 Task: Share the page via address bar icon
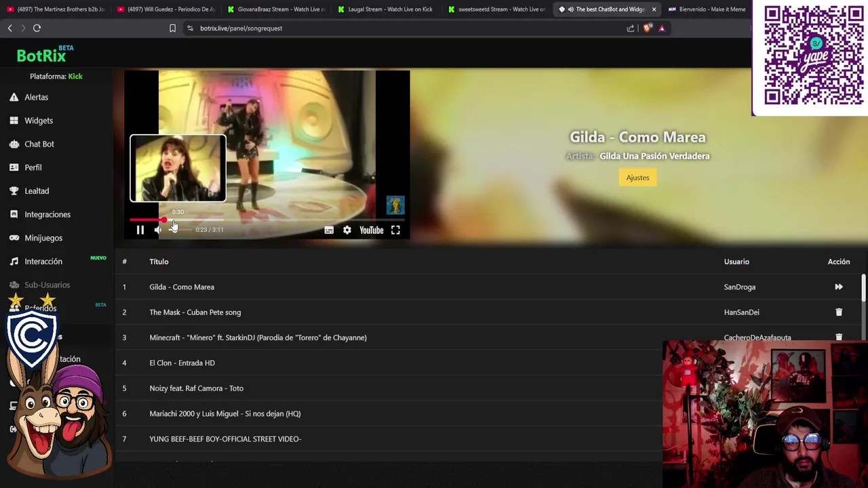coord(631,28)
